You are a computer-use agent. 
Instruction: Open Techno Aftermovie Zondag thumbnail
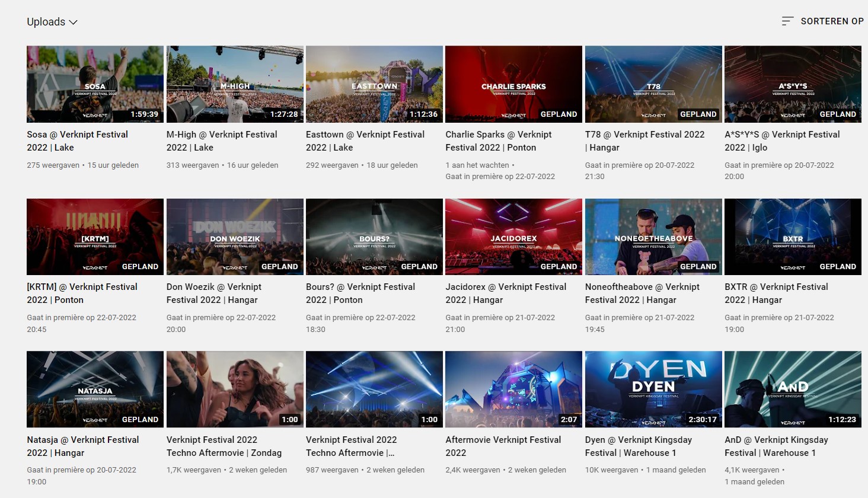point(235,389)
